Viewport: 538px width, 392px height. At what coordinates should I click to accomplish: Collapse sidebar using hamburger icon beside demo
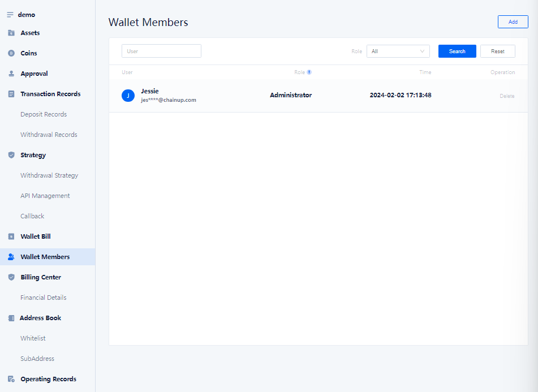pyautogui.click(x=10, y=15)
